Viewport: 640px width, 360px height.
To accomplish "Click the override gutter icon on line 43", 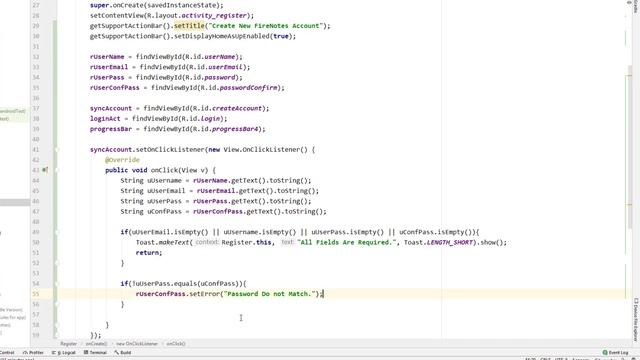I will [45, 170].
